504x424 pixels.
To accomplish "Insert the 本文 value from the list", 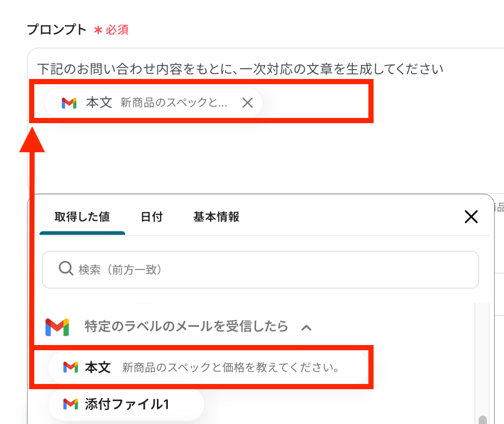I will 98,368.
